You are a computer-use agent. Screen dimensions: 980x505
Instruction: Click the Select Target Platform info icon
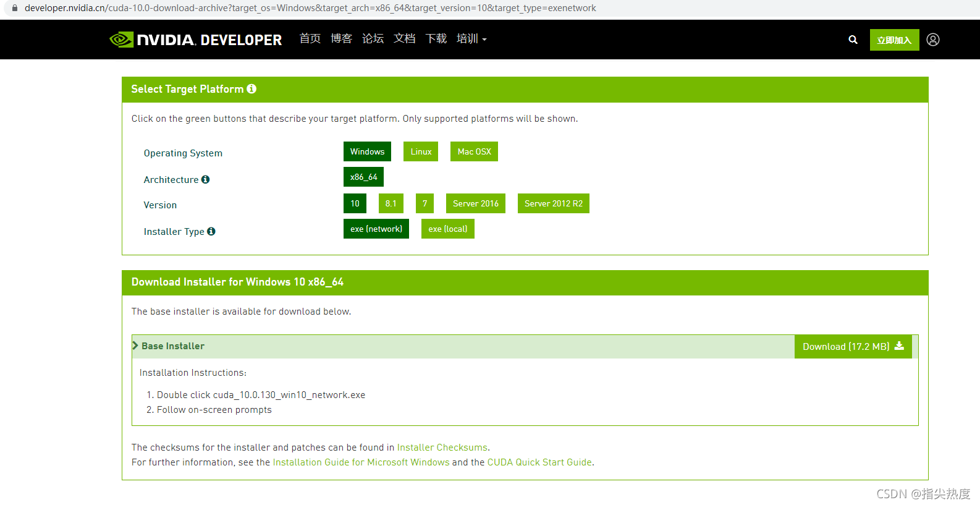(251, 89)
